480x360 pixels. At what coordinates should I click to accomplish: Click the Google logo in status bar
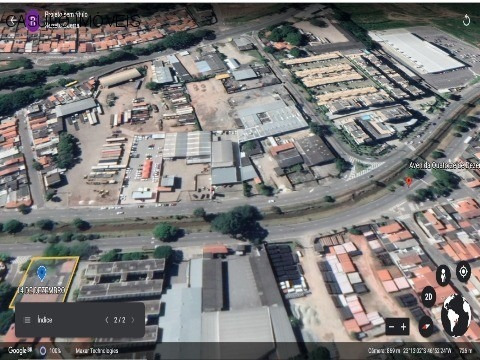tap(20, 350)
